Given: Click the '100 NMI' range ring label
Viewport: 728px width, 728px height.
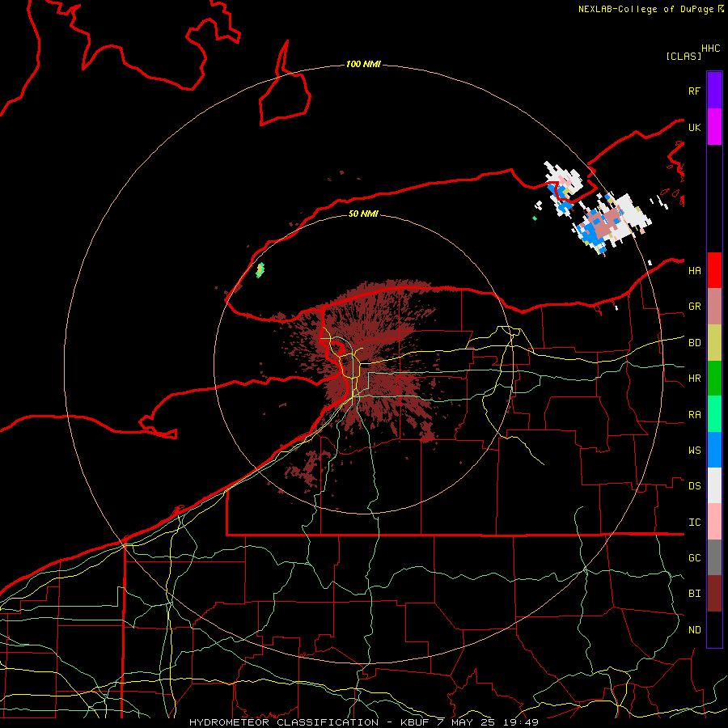Looking at the screenshot, I should click(363, 64).
